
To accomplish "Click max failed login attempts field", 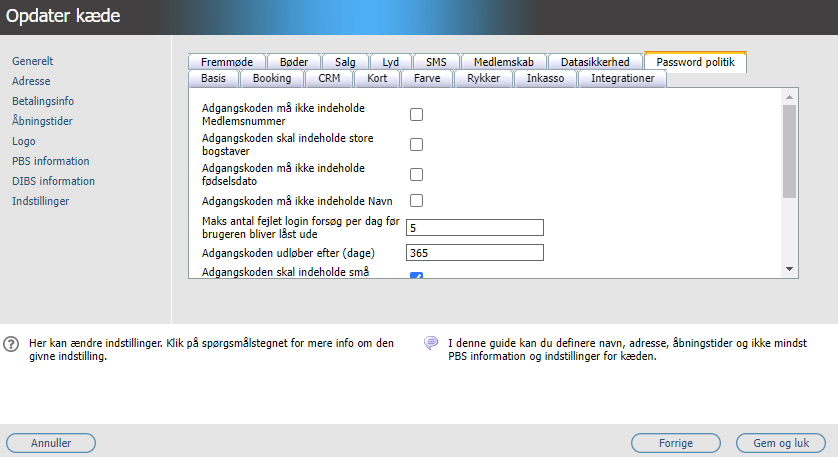I will coord(475,228).
